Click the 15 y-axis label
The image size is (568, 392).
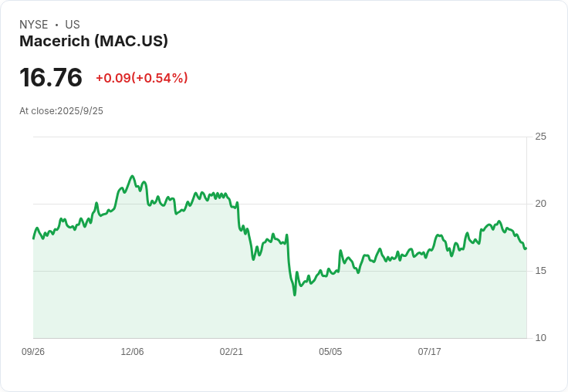[x=541, y=271]
